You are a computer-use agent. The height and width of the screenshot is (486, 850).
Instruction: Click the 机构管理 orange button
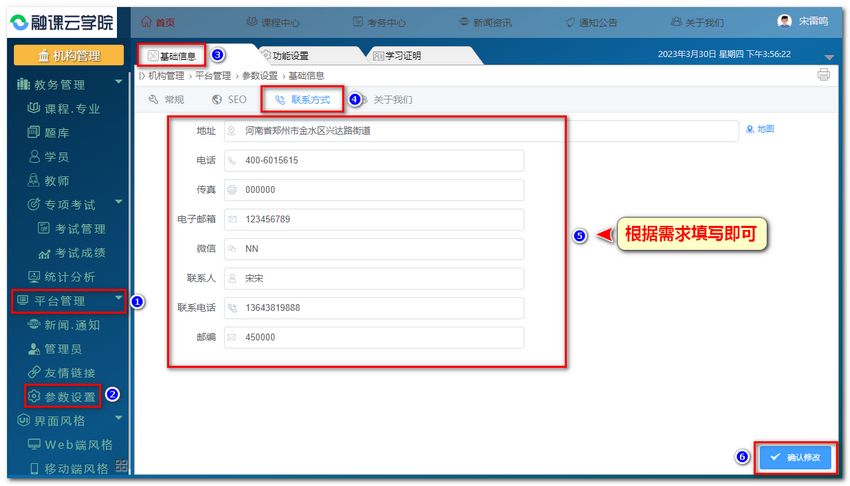click(x=69, y=55)
